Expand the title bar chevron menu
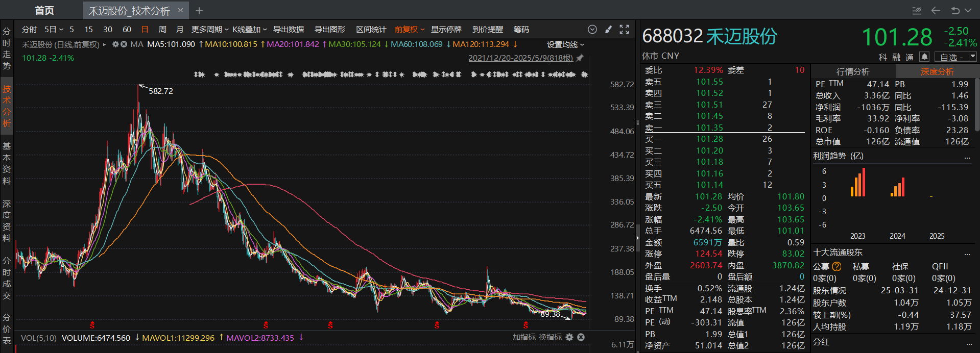Image resolution: width=980 pixels, height=353 pixels. coord(968,10)
